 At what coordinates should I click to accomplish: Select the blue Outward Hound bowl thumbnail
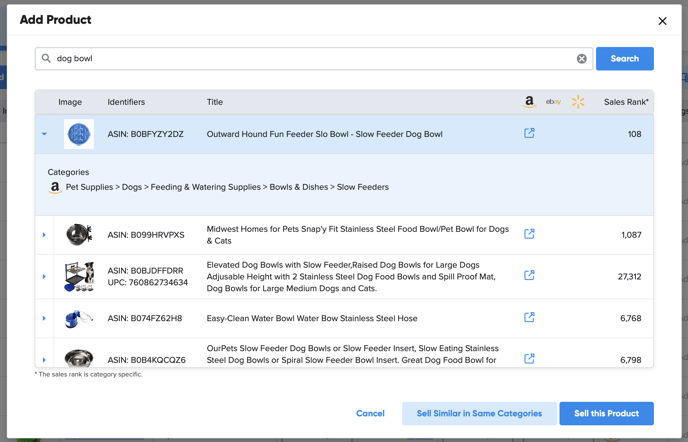(79, 134)
